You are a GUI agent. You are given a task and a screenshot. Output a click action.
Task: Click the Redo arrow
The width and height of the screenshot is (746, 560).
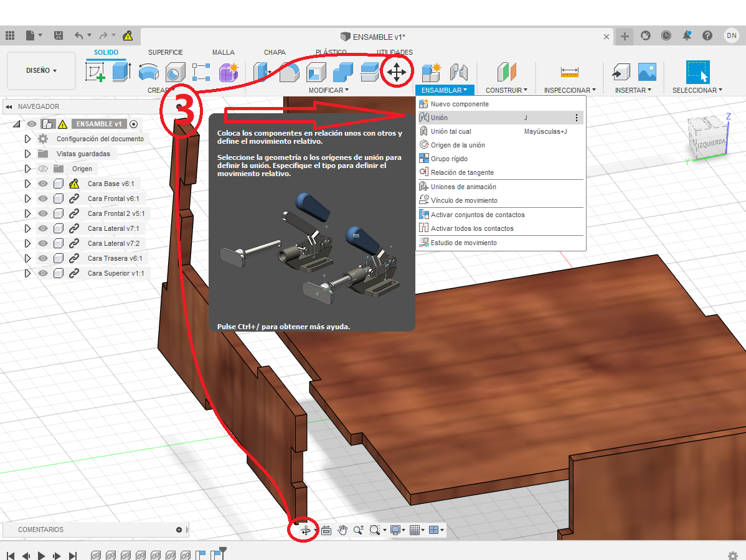point(103,35)
